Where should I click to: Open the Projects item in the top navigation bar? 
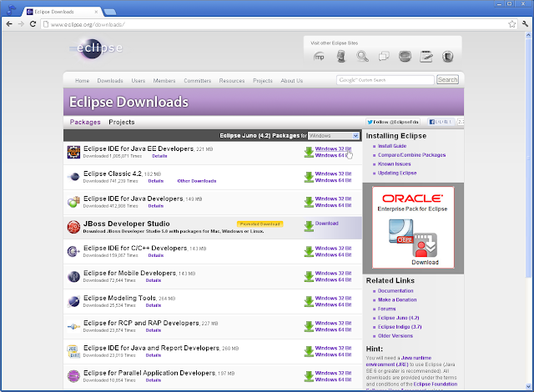tap(263, 81)
